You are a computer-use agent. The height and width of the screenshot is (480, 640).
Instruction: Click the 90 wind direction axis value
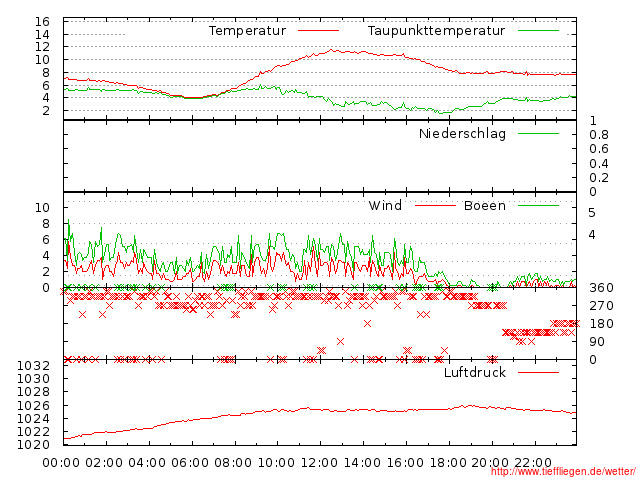pyautogui.click(x=597, y=342)
